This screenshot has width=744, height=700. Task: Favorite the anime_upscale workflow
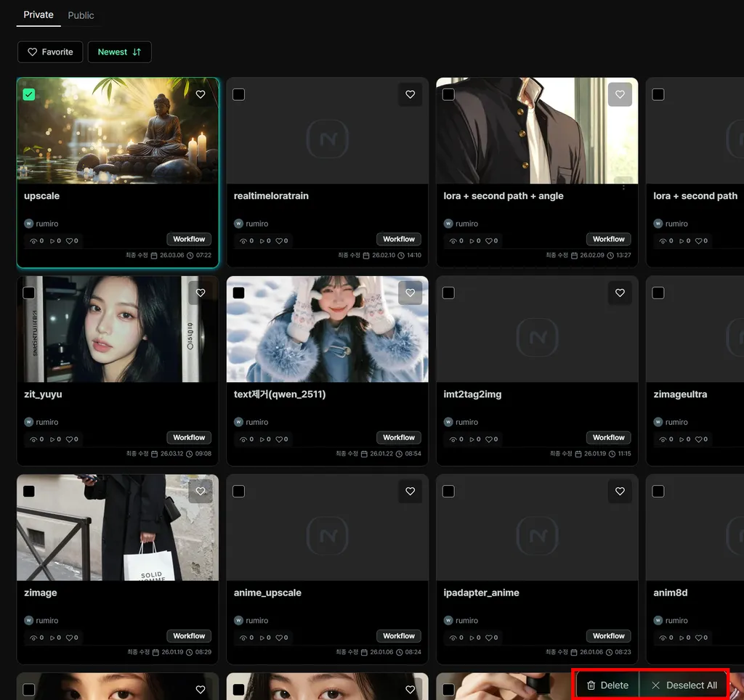click(x=411, y=491)
